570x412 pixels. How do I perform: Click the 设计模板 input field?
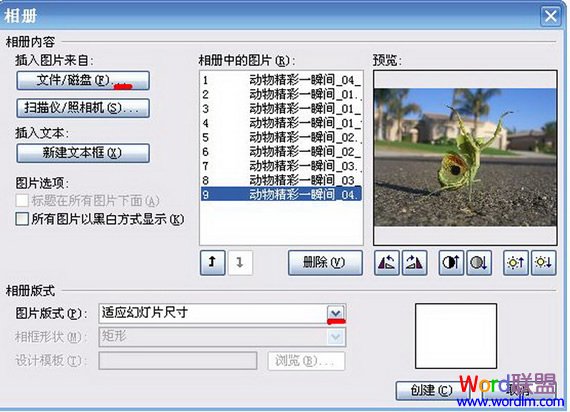pos(178,361)
